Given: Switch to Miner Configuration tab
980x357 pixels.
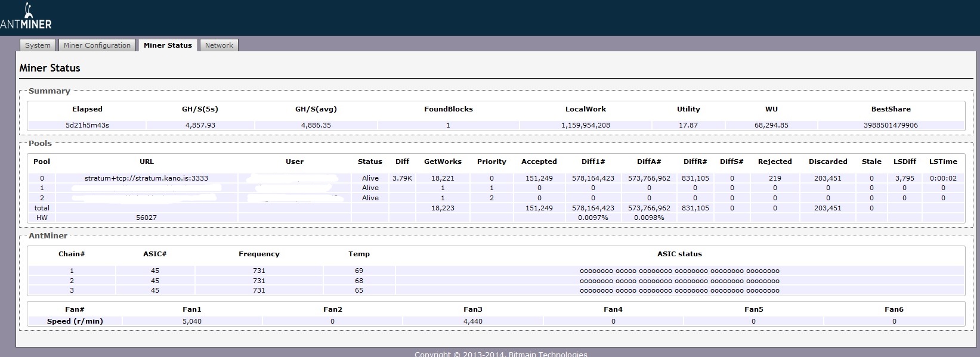Looking at the screenshot, I should [97, 45].
